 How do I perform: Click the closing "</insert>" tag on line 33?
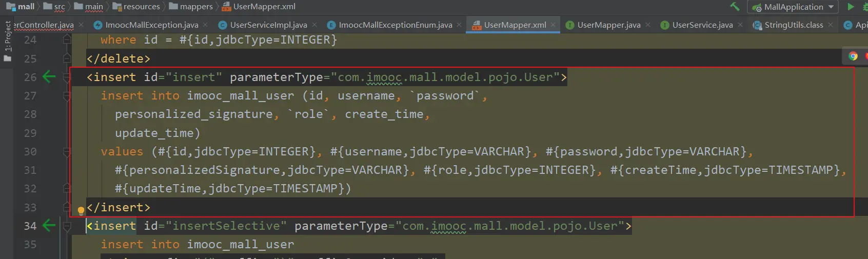pos(119,207)
